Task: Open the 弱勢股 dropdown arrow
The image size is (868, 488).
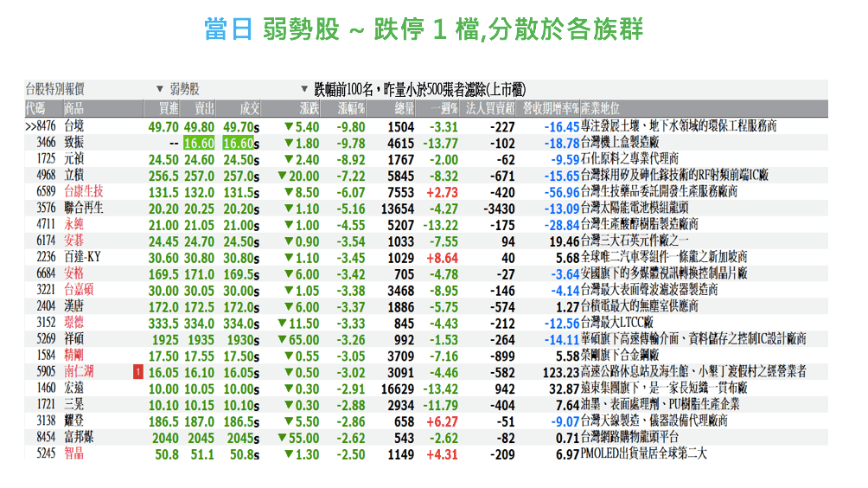Action: point(159,89)
